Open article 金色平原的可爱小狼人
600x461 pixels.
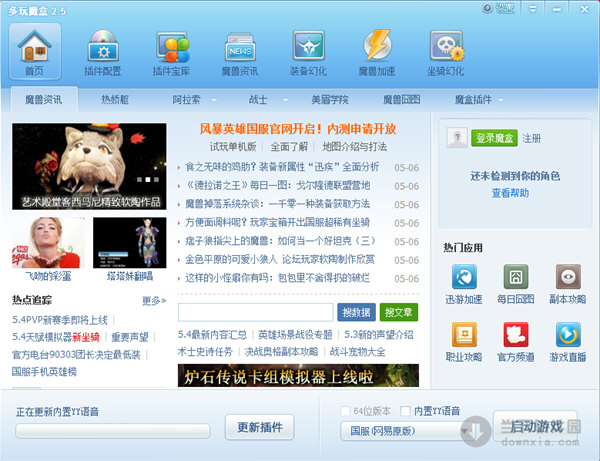coord(280,259)
